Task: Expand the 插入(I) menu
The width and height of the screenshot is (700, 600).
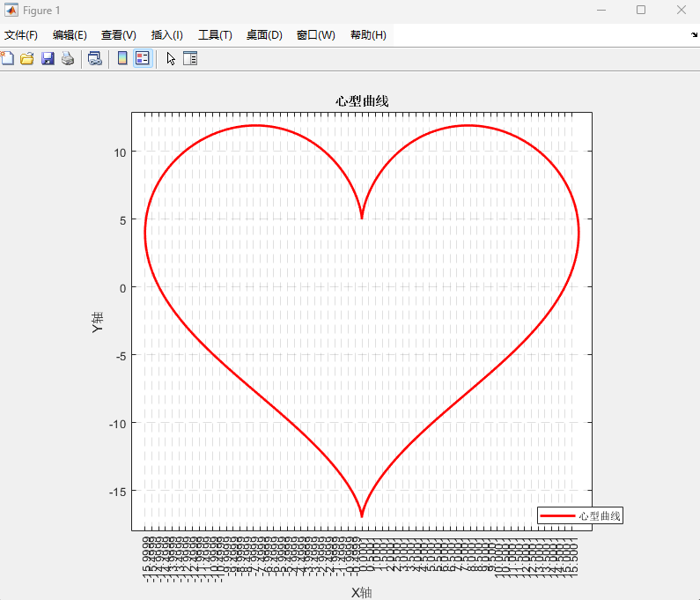Action: (167, 35)
